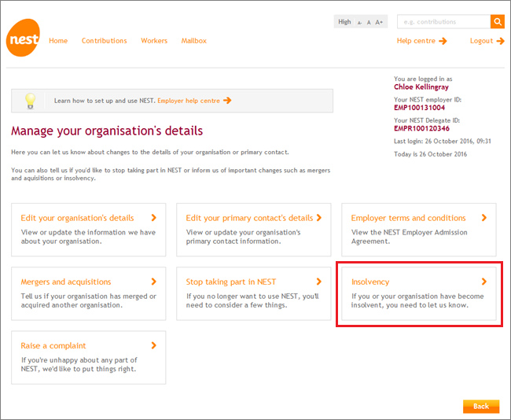Click the arrow next to Help centre
Image resolution: width=511 pixels, height=420 pixels.
pos(443,41)
